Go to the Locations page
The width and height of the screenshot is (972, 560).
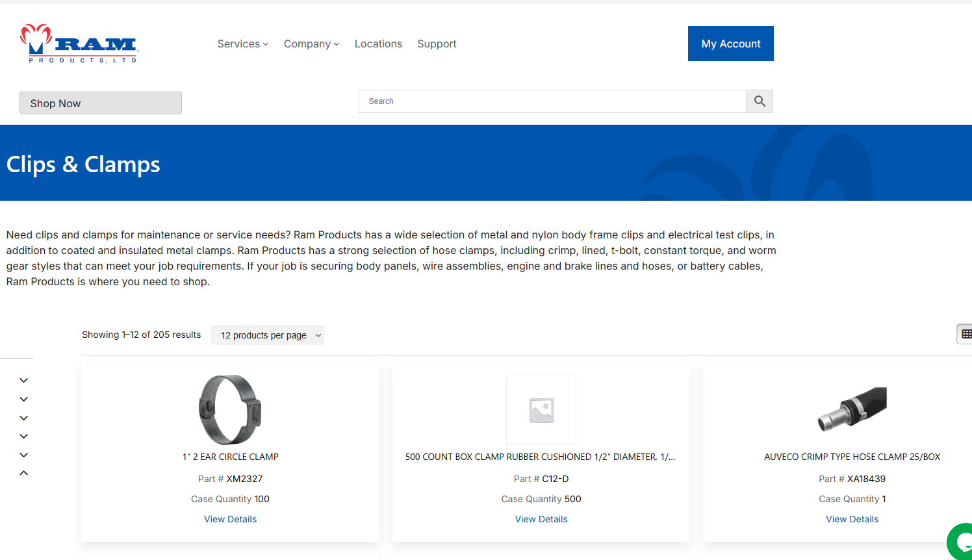378,44
